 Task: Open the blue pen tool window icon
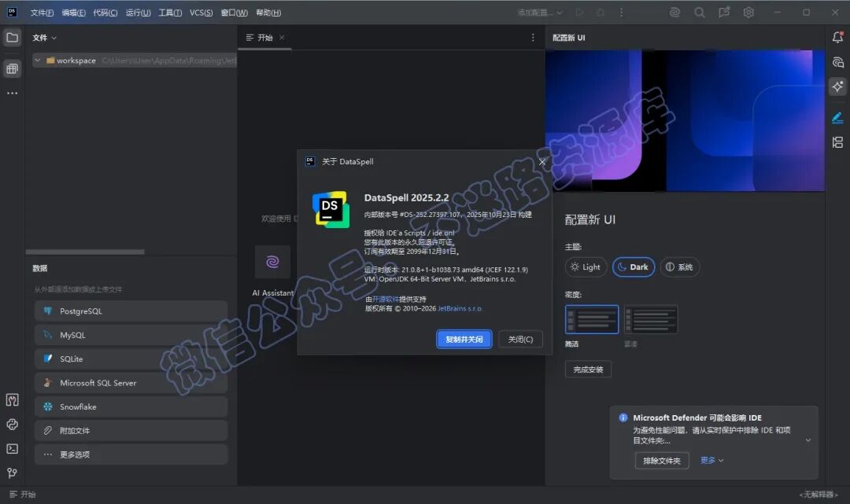(837, 117)
